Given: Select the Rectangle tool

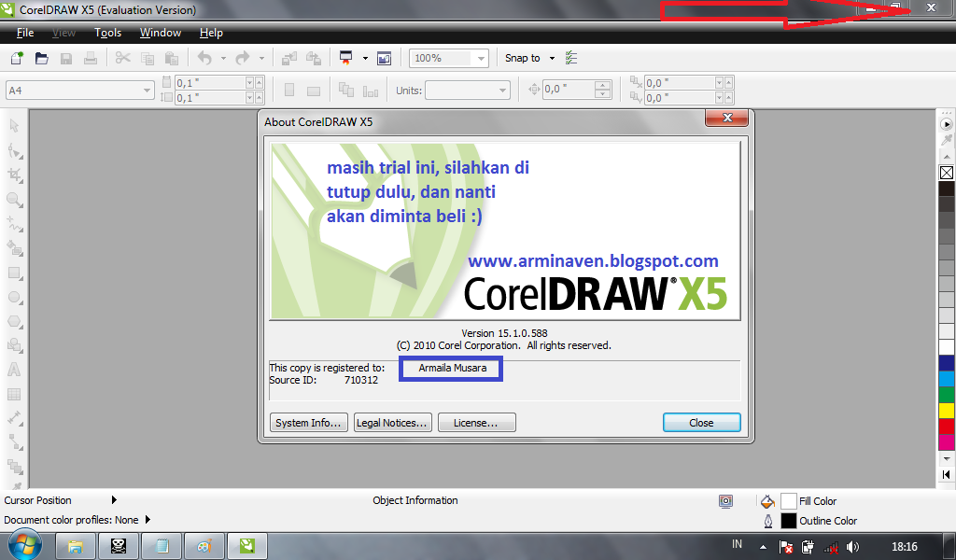Looking at the screenshot, I should coord(15,273).
